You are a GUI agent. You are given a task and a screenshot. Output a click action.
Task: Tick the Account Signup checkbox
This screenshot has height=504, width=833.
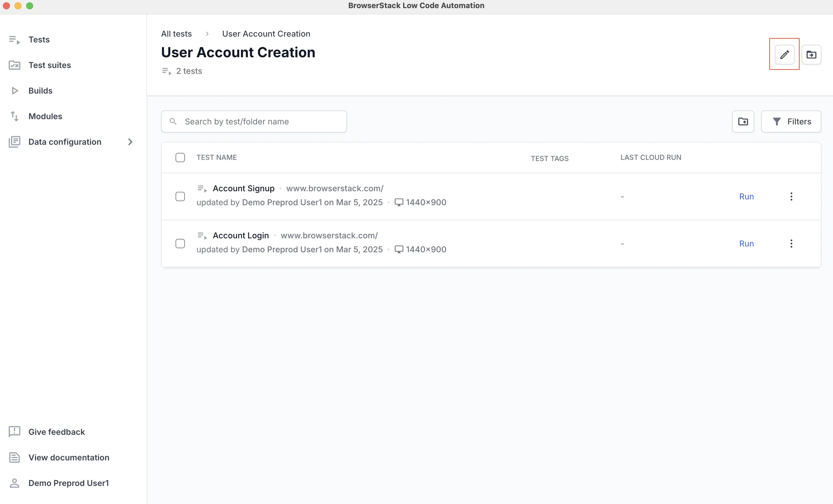(180, 196)
